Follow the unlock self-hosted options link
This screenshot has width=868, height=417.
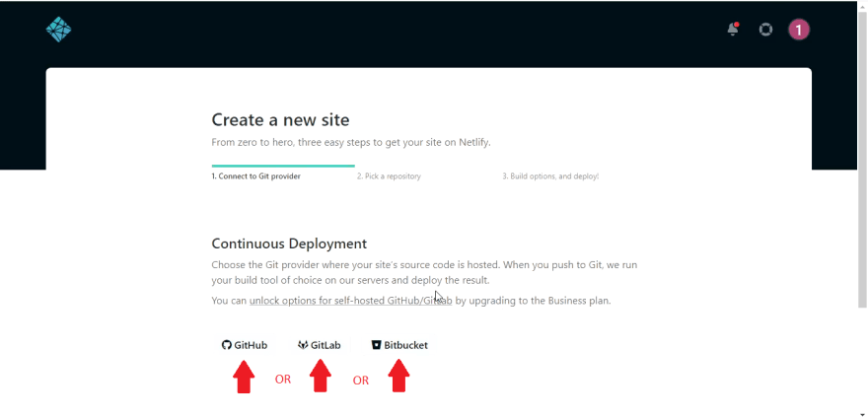tap(351, 301)
